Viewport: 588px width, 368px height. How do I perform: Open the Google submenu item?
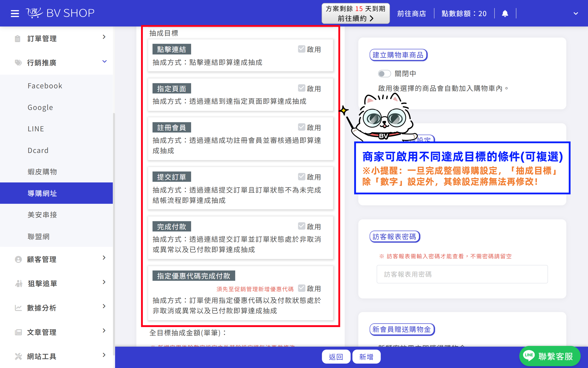coord(56,107)
